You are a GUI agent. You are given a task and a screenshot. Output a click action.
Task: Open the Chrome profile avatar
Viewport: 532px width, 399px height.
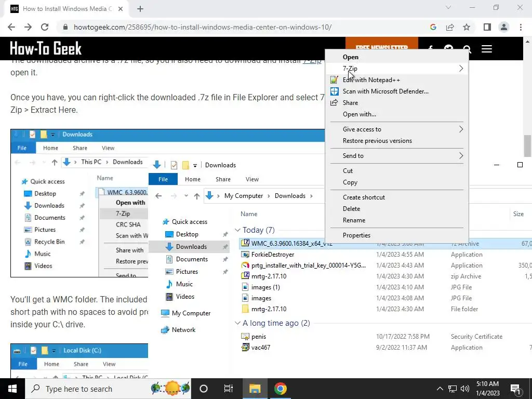coord(504,27)
